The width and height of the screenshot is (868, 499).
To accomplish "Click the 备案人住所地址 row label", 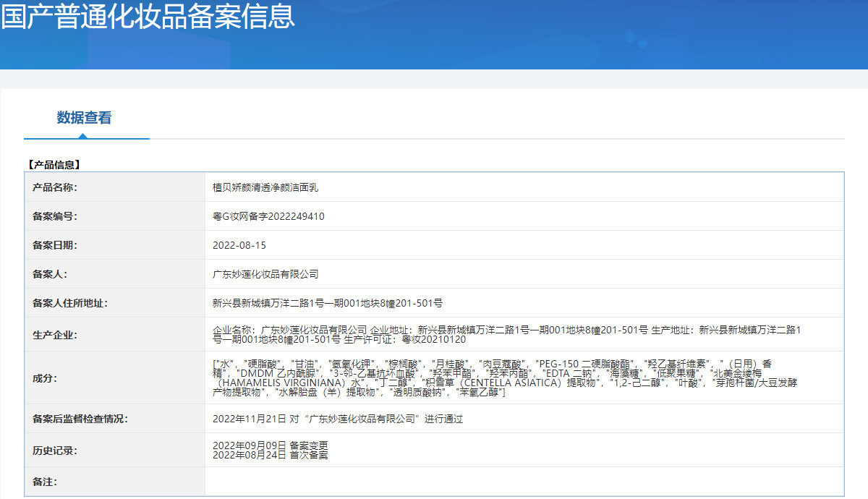I will click(x=70, y=303).
